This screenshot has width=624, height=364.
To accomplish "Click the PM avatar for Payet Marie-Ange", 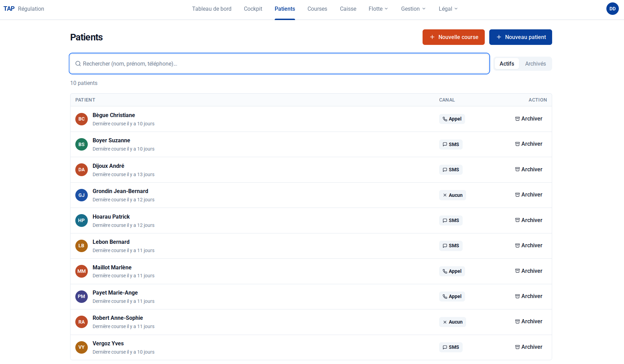I will pyautogui.click(x=82, y=296).
